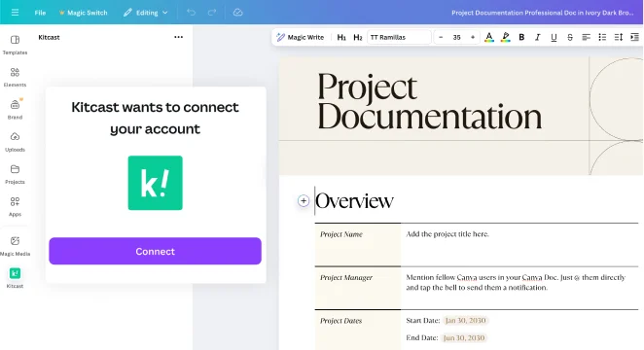Apply Heading 1 style
Screen dimensions: 644x350
click(341, 37)
